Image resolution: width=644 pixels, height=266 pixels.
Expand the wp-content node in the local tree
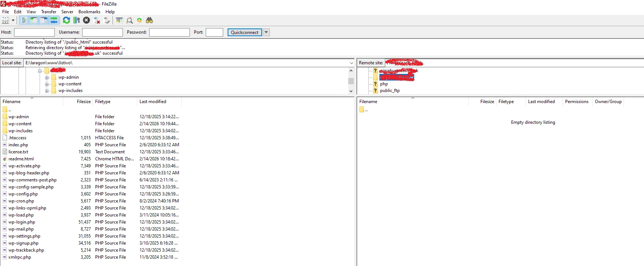(47, 84)
